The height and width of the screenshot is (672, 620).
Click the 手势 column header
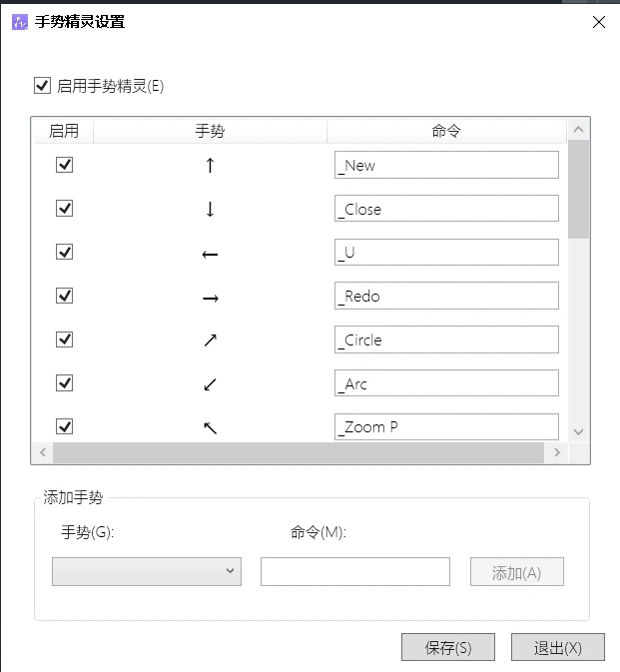210,131
